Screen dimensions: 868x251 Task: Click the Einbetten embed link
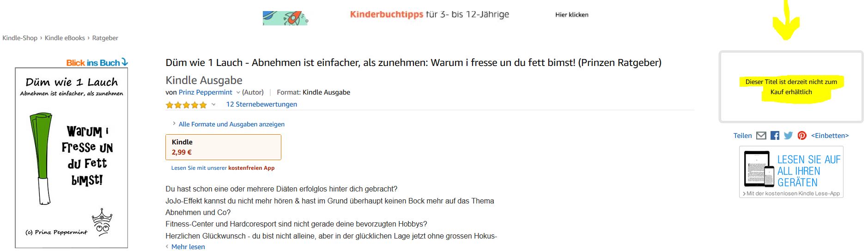click(830, 136)
